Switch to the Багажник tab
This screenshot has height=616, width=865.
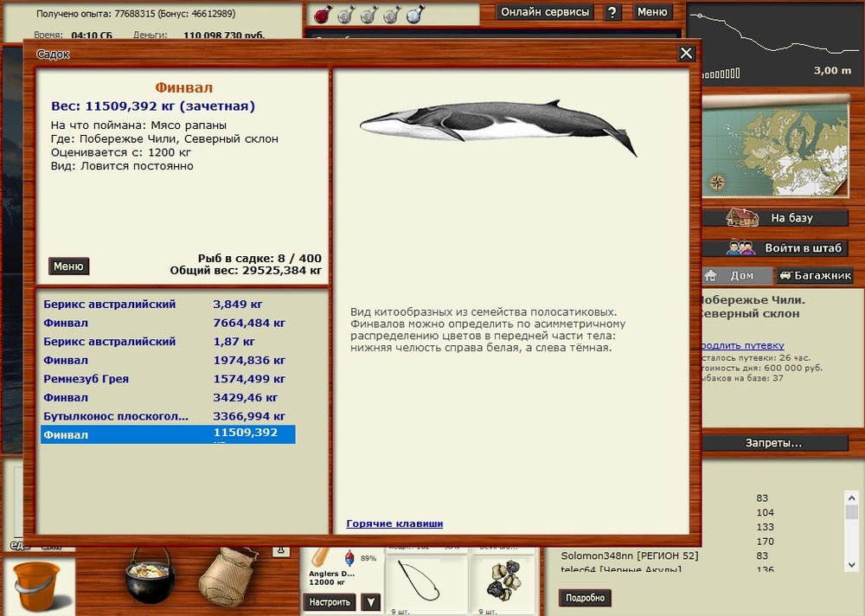[814, 276]
